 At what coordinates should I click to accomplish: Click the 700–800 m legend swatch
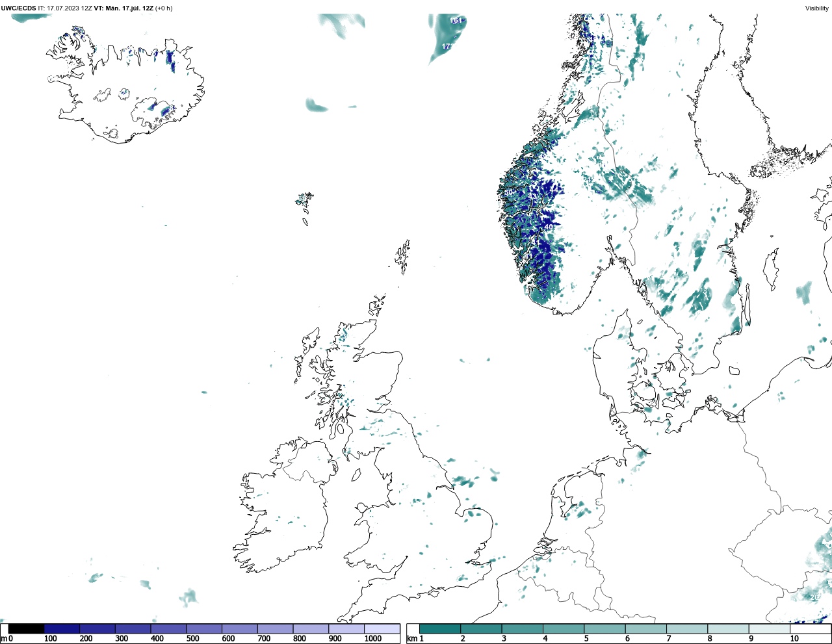276,628
